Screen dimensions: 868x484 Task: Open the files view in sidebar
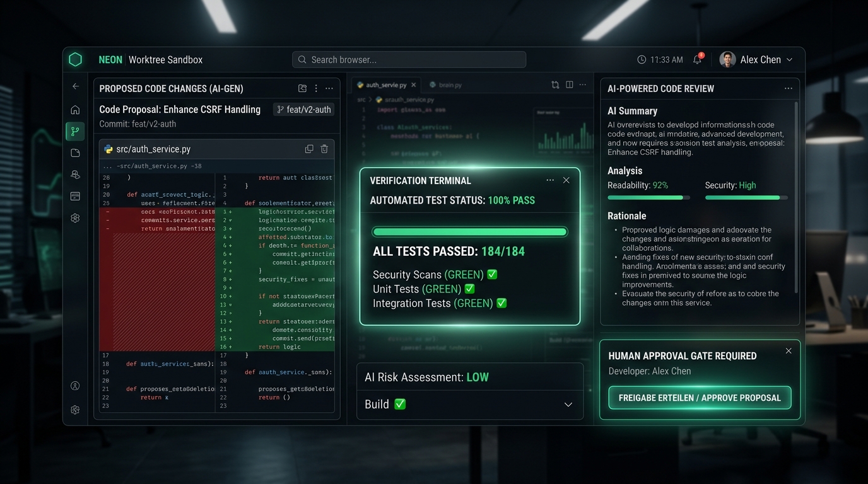(76, 153)
